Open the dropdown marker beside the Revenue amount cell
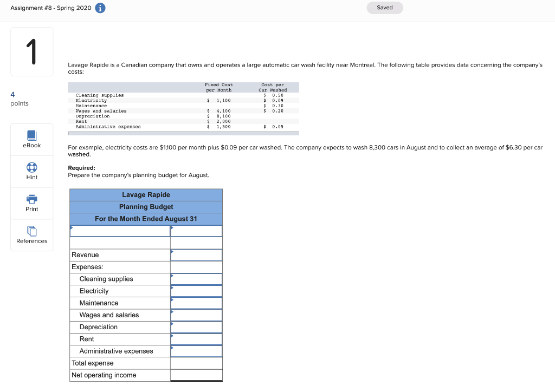The image size is (555, 392). pyautogui.click(x=172, y=251)
